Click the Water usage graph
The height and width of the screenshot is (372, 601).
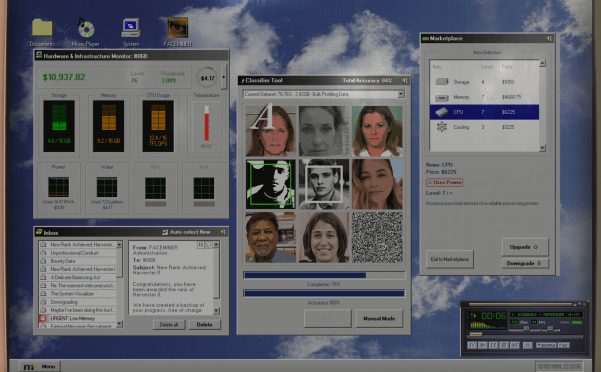point(107,187)
